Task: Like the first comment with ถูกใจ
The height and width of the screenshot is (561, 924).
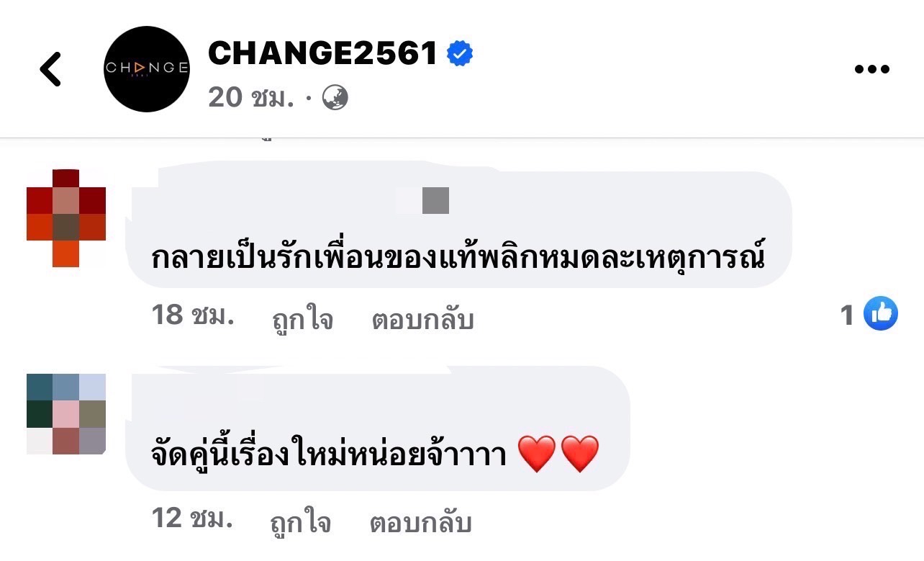Action: (302, 319)
